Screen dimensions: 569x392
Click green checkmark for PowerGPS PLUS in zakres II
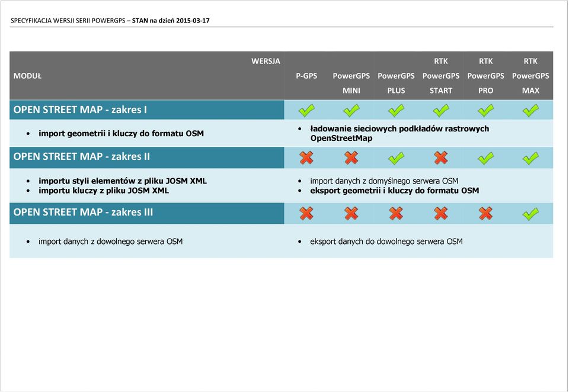[396, 158]
